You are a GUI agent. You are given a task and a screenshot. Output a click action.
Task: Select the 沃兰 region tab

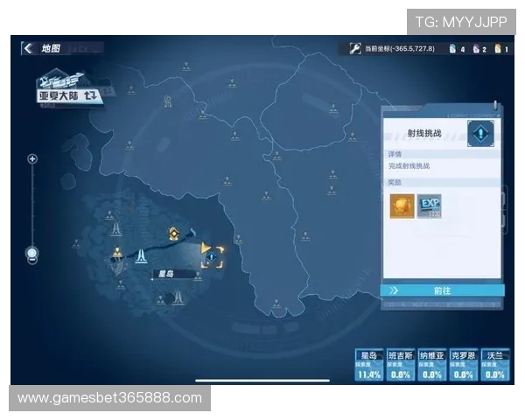[494, 365]
